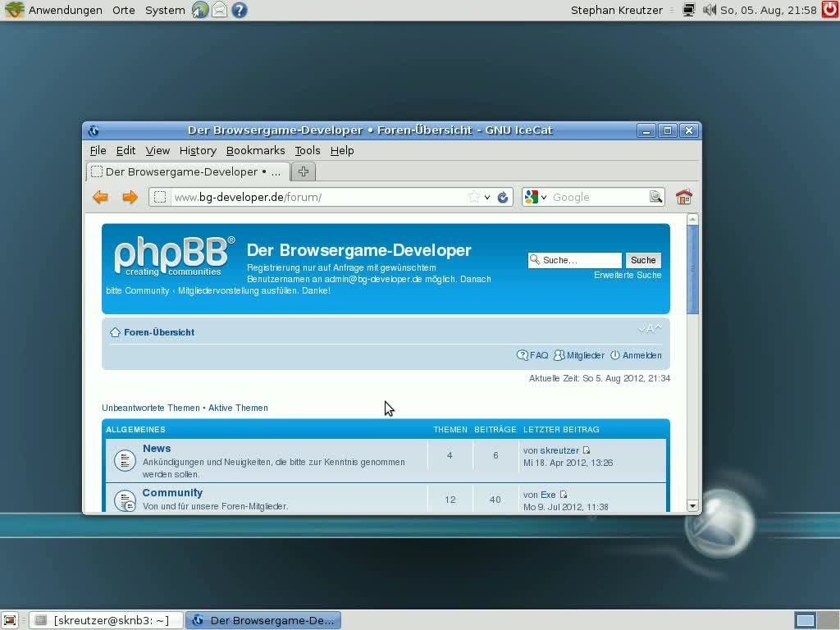840x630 pixels.
Task: View latest post icon by skreutzer
Action: tap(587, 450)
